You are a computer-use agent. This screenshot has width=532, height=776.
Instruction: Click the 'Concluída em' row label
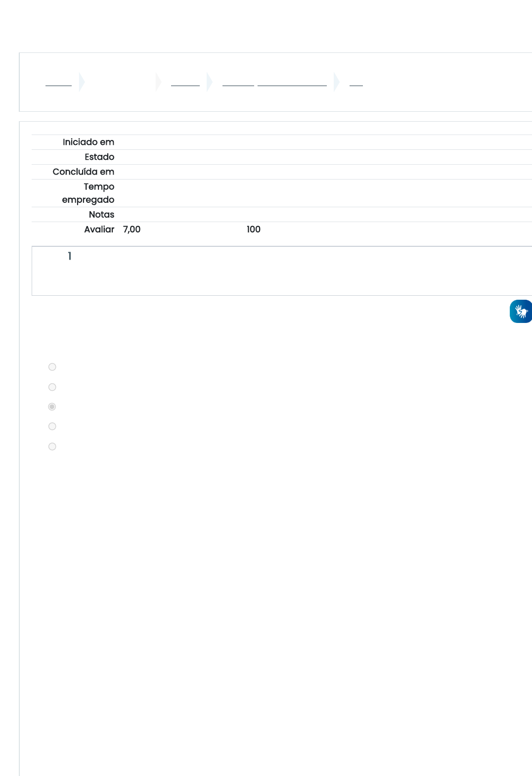[84, 172]
